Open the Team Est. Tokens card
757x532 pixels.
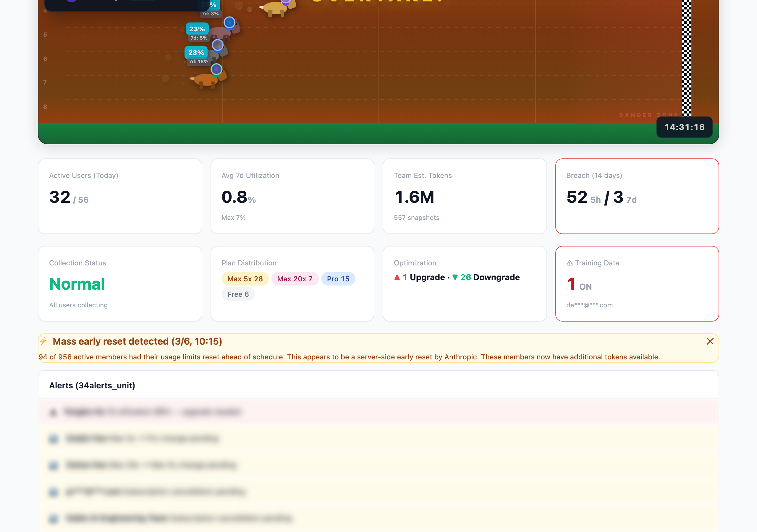[465, 196]
